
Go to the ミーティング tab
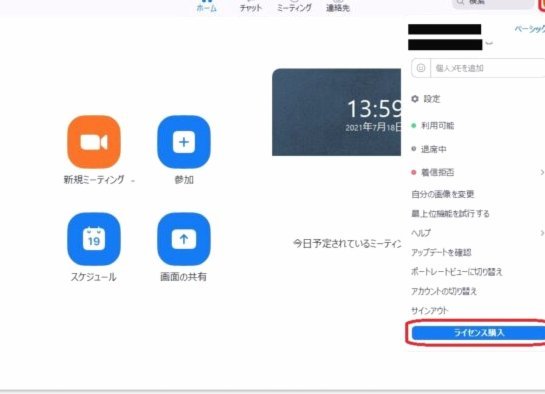(x=294, y=6)
